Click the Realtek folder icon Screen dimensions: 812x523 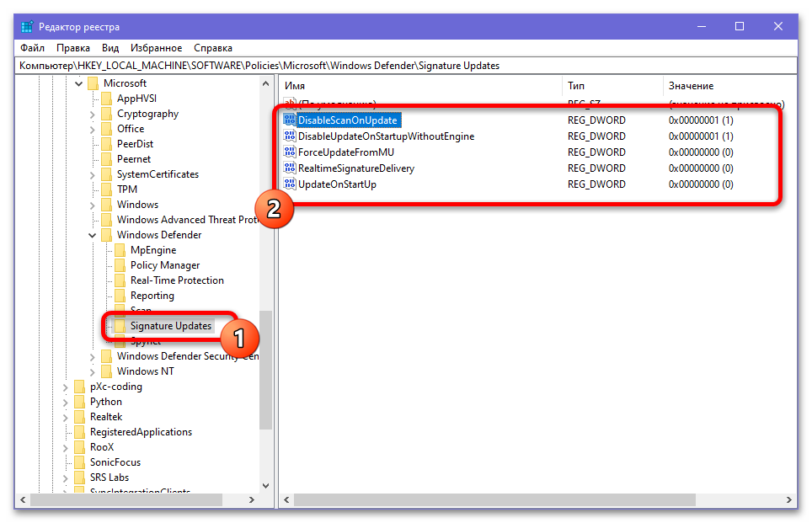(79, 417)
